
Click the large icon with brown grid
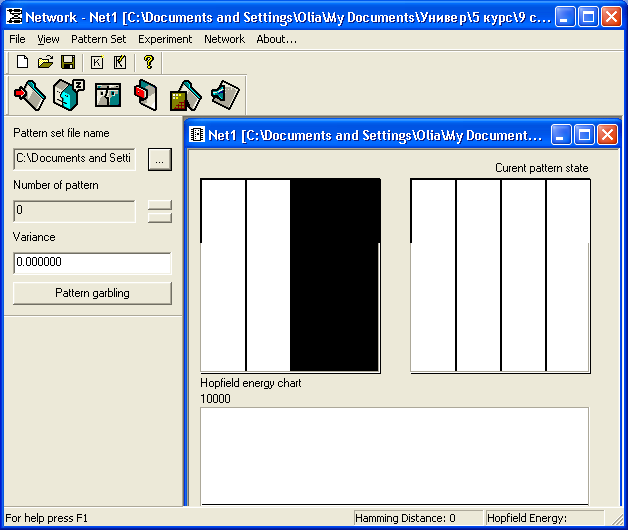(x=185, y=95)
